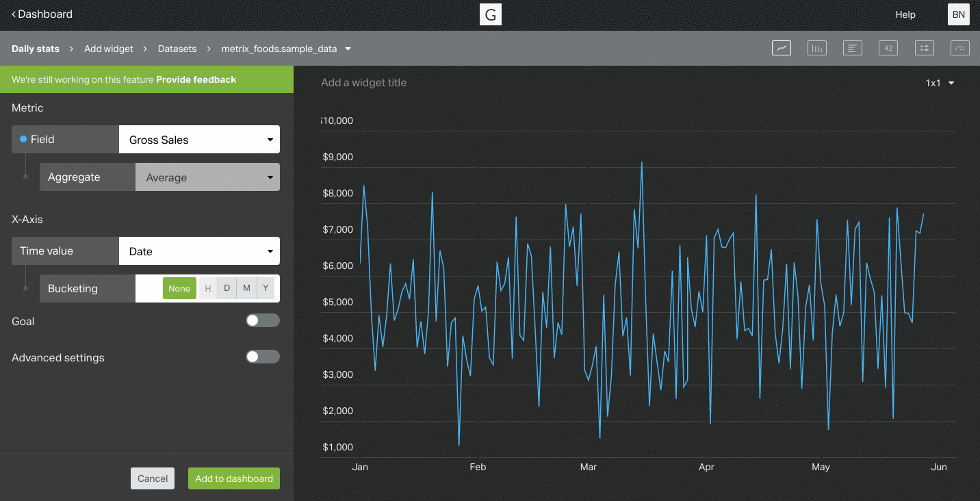Open the Help link
The image size is (980, 501).
905,14
